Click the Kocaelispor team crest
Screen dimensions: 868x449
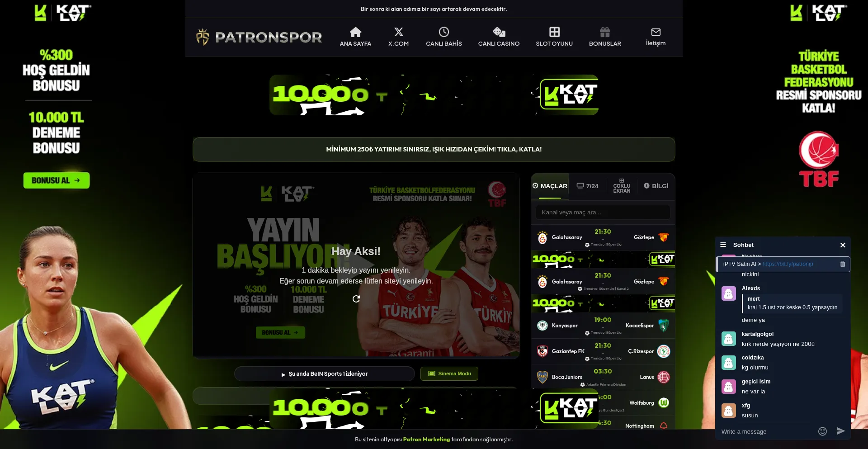(663, 326)
